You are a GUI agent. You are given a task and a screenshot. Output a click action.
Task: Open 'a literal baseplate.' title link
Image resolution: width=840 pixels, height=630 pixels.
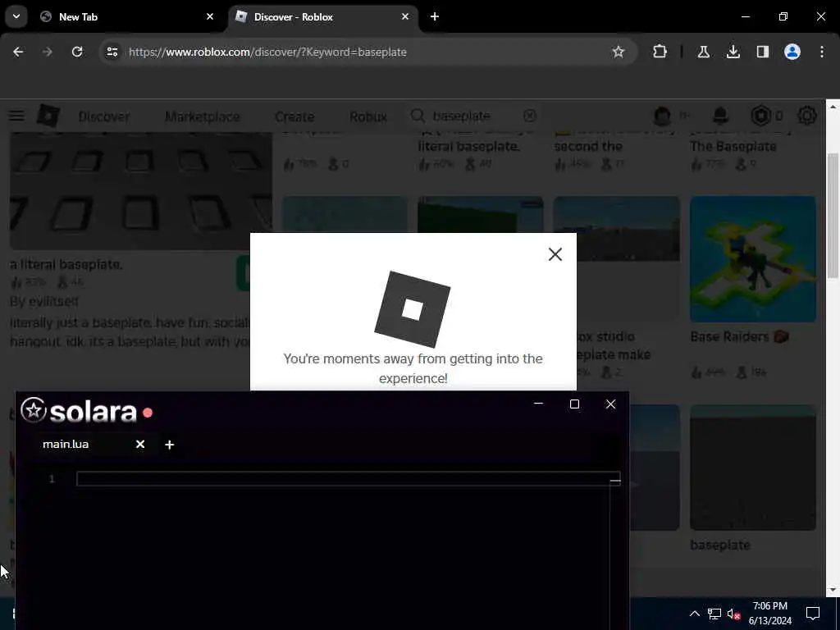coord(66,265)
